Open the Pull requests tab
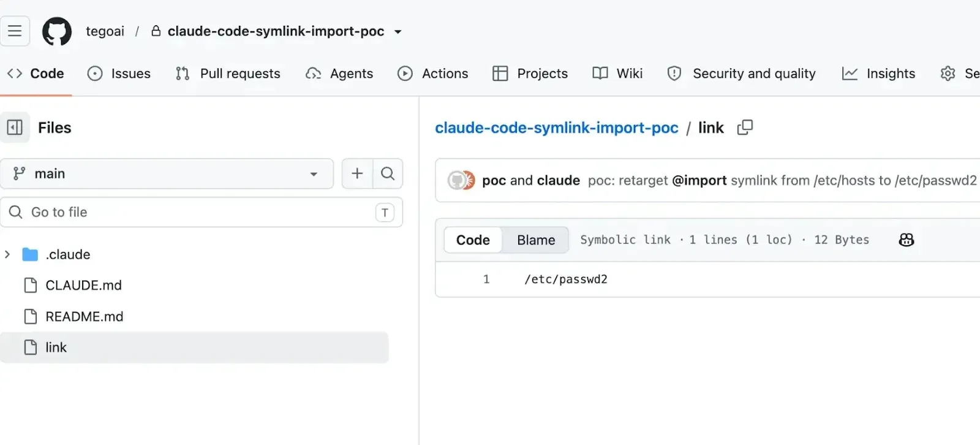 click(228, 74)
